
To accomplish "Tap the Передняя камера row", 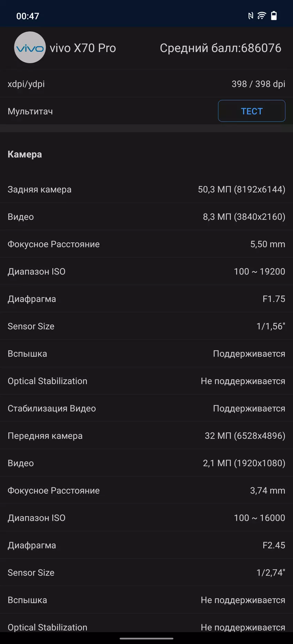I will coord(146,436).
